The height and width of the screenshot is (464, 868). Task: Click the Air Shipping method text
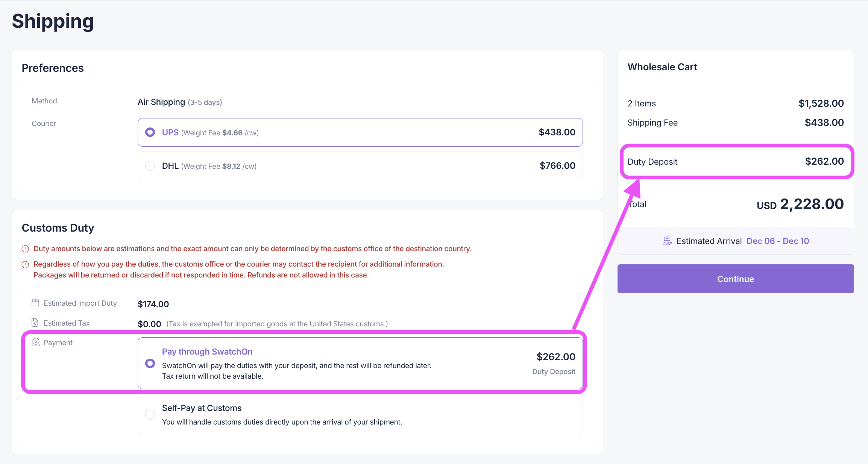click(x=161, y=102)
